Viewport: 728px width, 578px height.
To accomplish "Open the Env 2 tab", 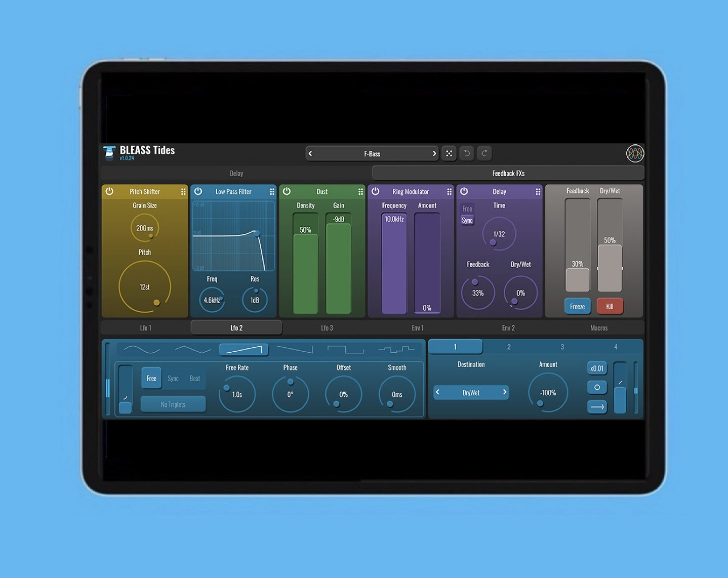I will [508, 327].
